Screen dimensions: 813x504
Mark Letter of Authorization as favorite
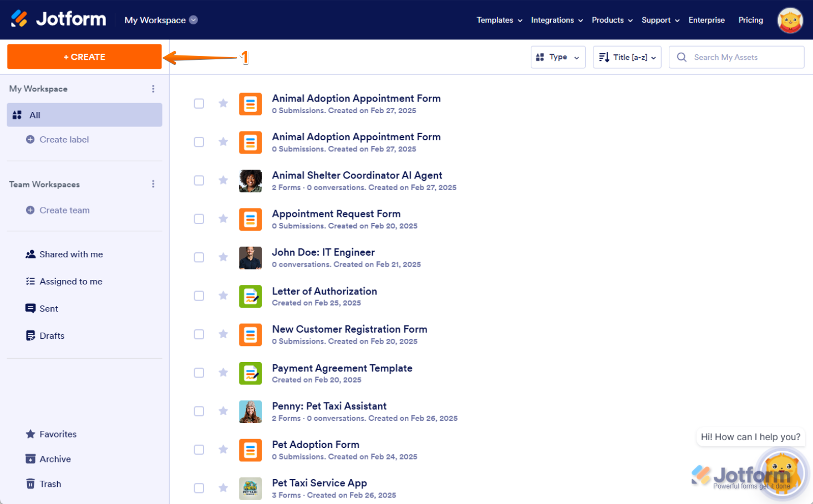223,296
